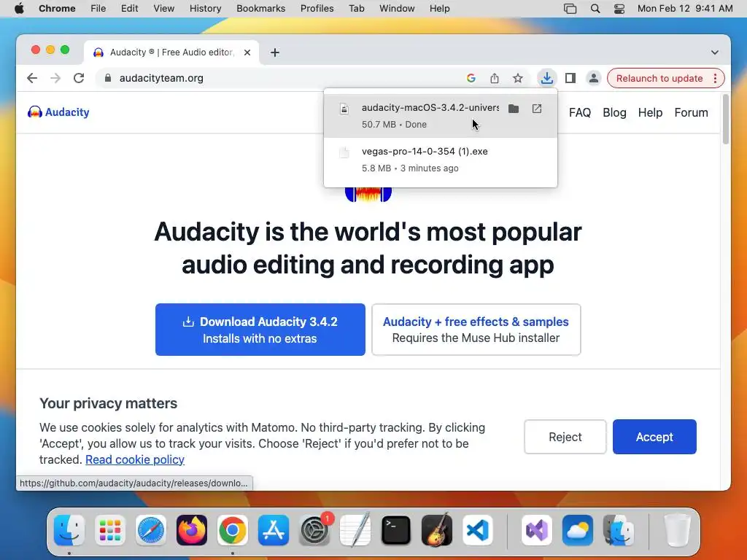This screenshot has height=560, width=747.
Task: Open the File menu
Action: point(98,9)
